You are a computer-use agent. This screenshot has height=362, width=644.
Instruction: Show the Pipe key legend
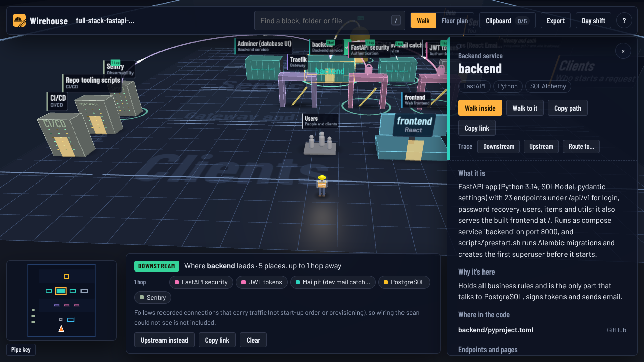pyautogui.click(x=21, y=350)
